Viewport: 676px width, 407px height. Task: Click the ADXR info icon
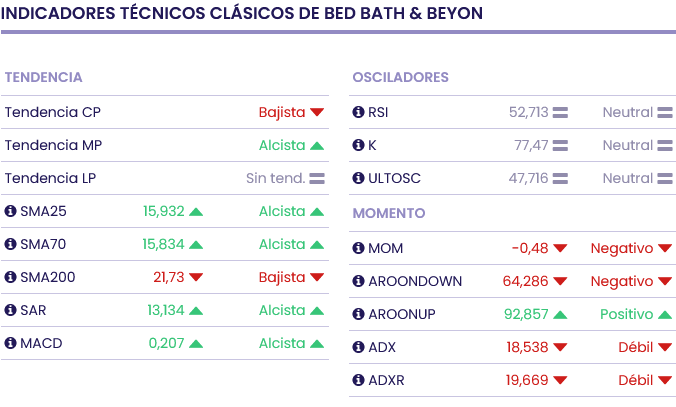(x=358, y=380)
